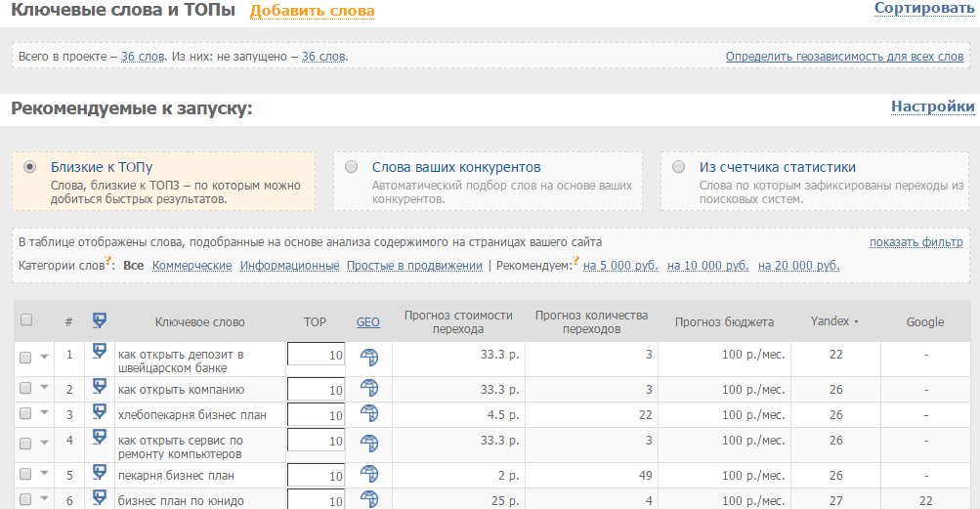Choose the 'Из счетчика статистики' radio option
The width and height of the screenshot is (980, 509).
pyautogui.click(x=679, y=167)
